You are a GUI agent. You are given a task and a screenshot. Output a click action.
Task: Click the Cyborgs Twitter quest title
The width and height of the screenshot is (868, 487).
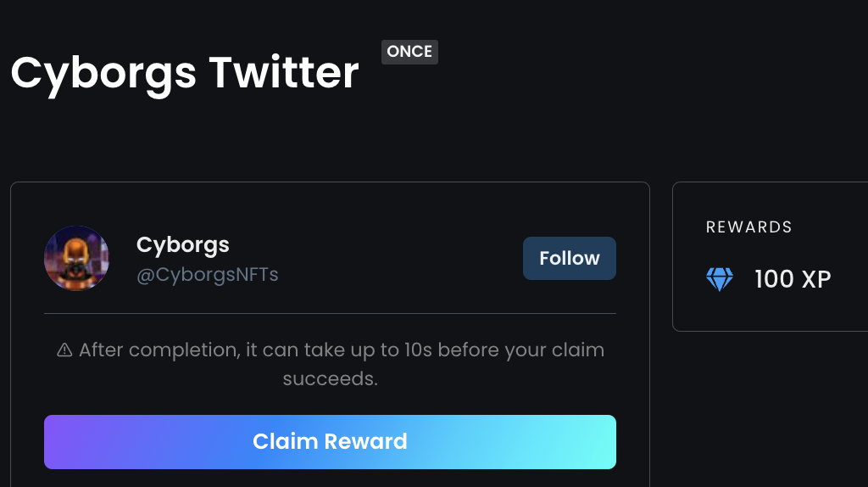[185, 73]
